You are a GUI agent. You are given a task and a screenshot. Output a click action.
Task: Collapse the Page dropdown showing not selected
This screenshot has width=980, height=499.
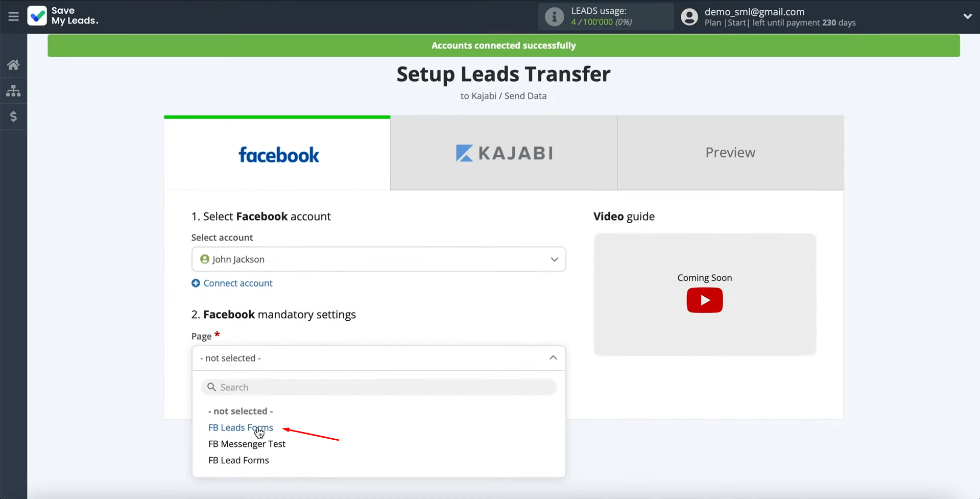pos(378,358)
